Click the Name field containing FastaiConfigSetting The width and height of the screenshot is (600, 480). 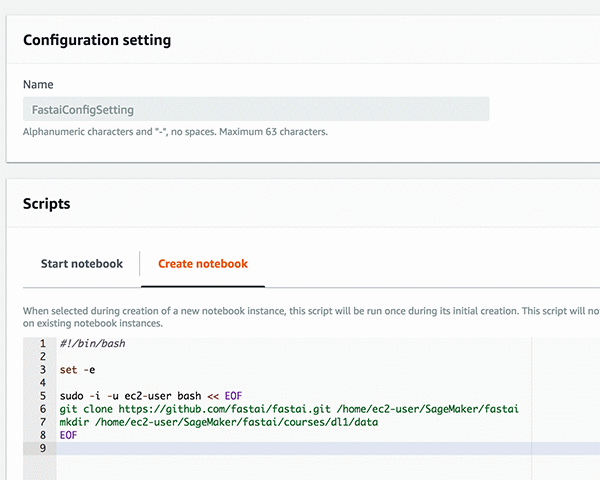tap(255, 109)
